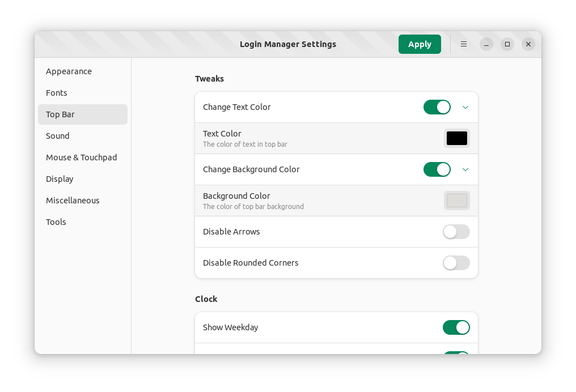Viewport: 576px width, 392px height.
Task: Show the Display settings page
Action: click(60, 179)
